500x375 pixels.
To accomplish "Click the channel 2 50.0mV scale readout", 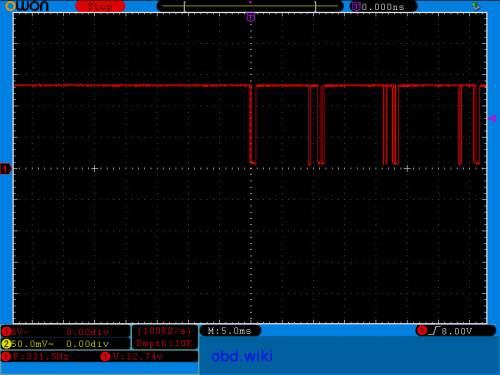I will point(32,344).
